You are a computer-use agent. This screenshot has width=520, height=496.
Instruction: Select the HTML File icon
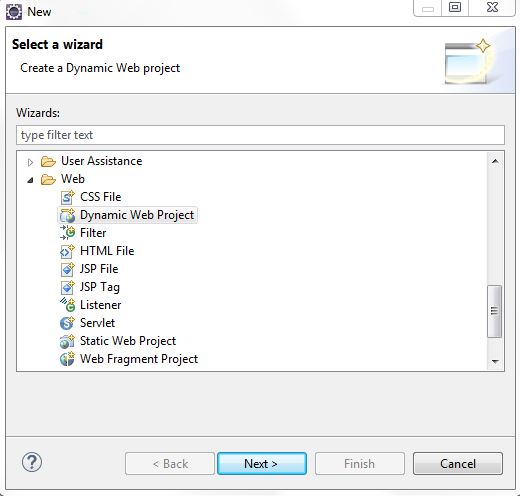coord(67,251)
